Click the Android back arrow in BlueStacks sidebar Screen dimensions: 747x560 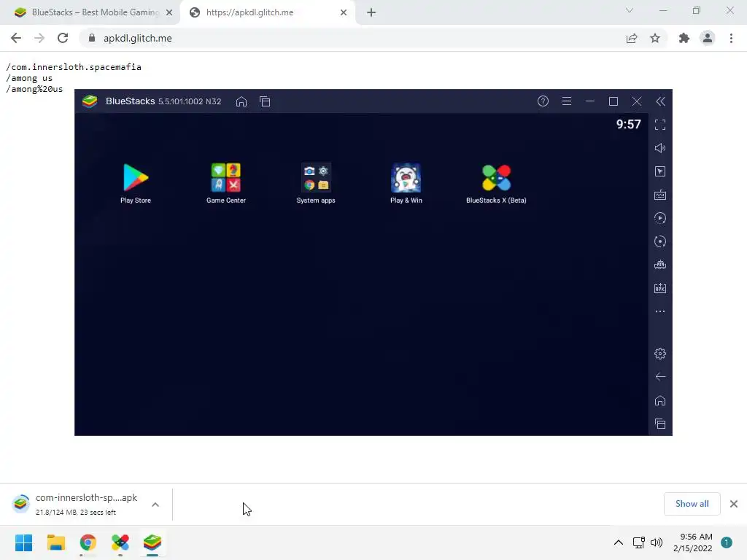coord(659,377)
